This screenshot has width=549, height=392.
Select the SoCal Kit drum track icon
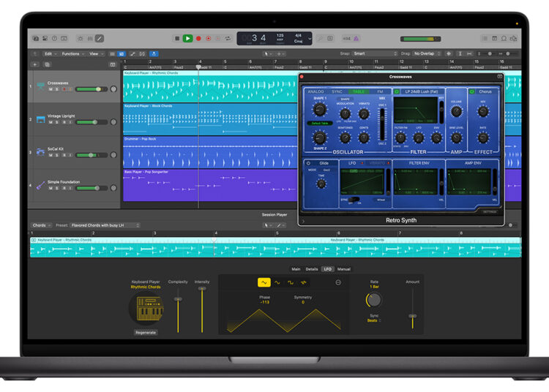(40, 152)
